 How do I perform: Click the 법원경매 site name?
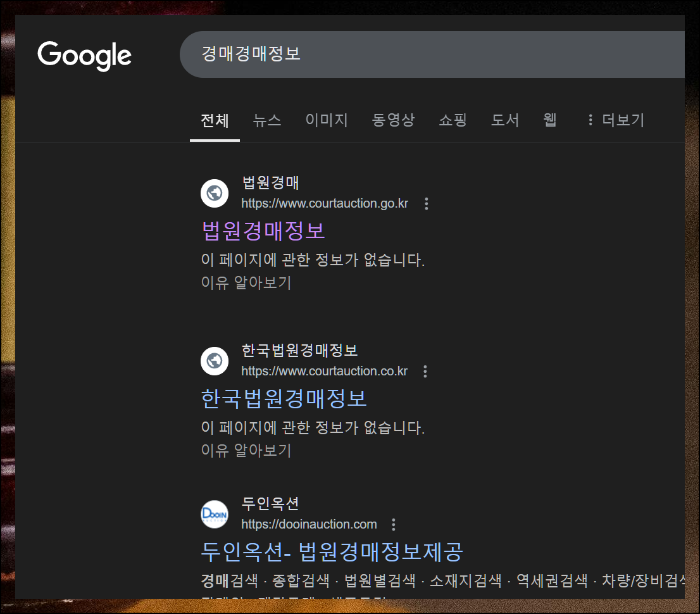pos(270,182)
